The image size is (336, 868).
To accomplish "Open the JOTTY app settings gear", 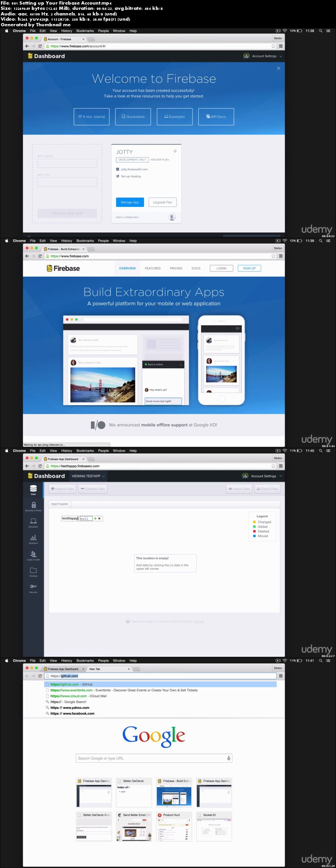I will click(175, 151).
